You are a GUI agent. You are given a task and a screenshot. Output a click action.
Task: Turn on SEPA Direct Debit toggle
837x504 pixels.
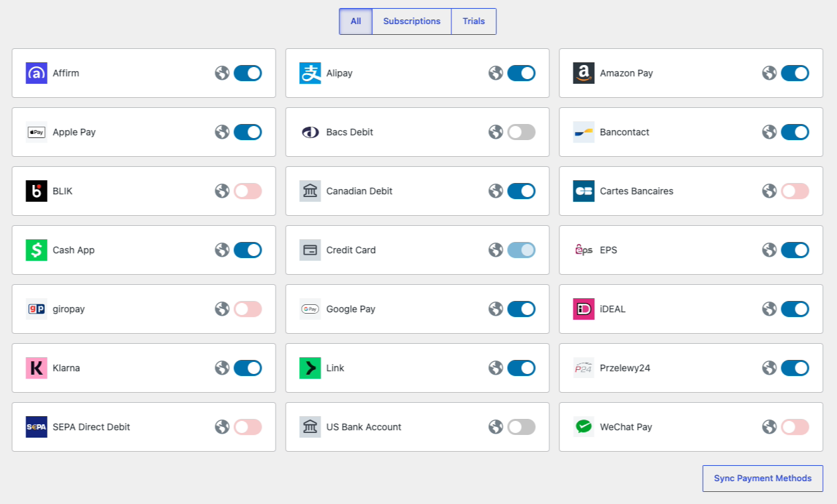pos(247,427)
